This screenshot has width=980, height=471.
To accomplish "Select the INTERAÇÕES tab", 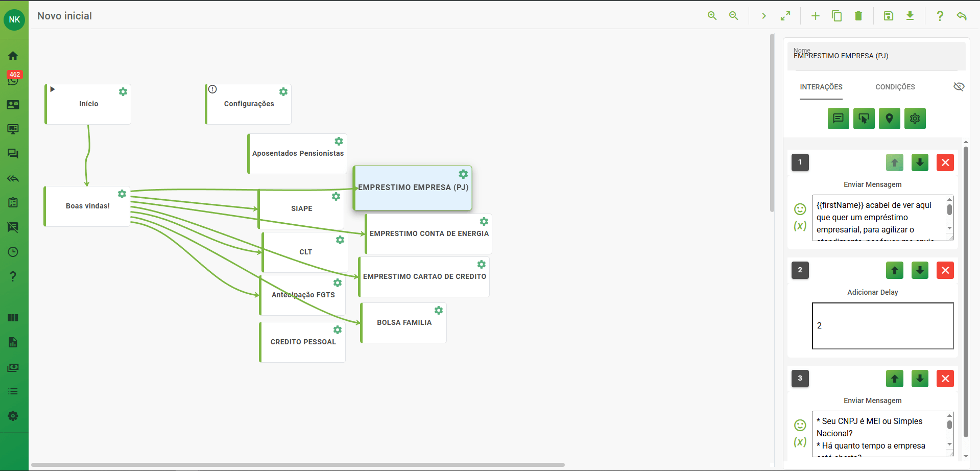I will click(821, 87).
